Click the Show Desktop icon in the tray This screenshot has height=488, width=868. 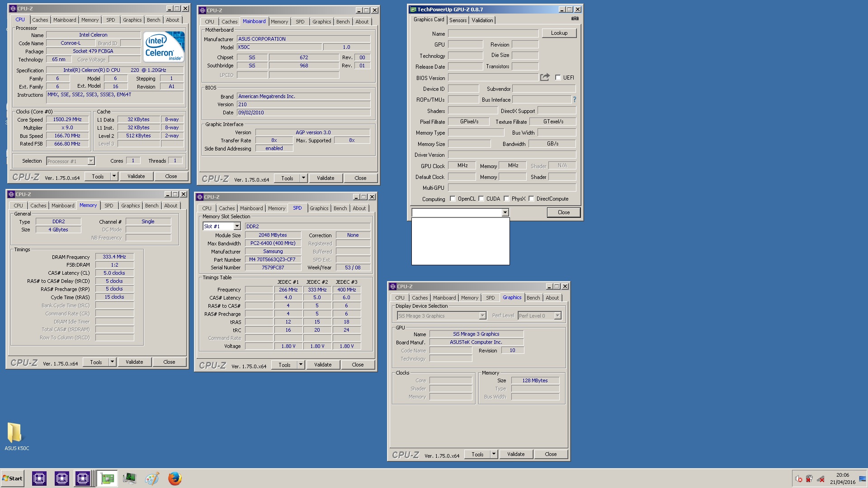(x=863, y=479)
